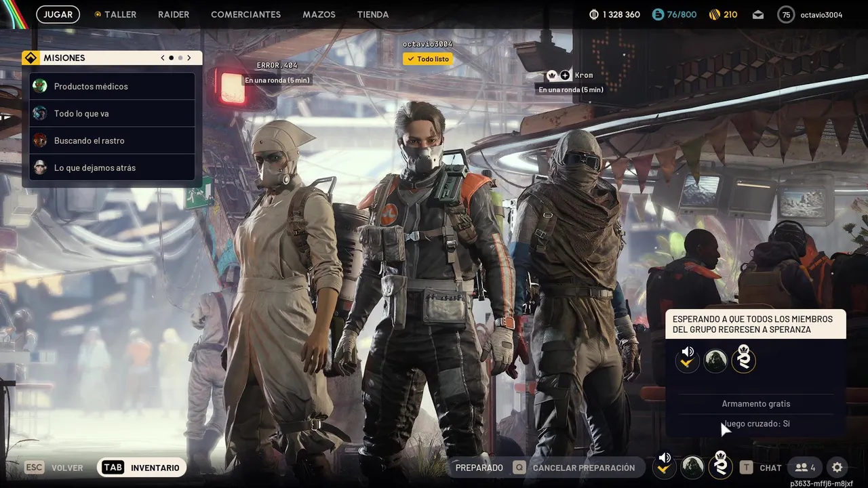
Task: Toggle voice on popup speaker avatar
Action: [688, 360]
